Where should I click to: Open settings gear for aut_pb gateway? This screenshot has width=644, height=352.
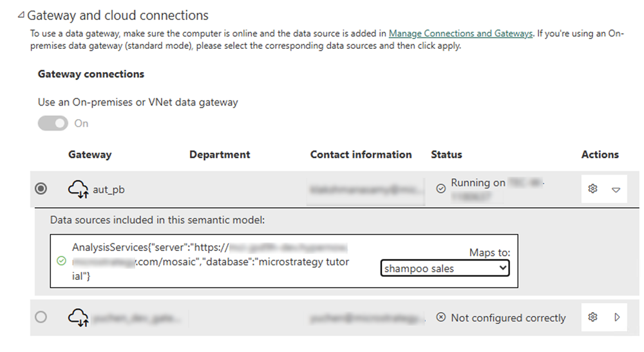pyautogui.click(x=593, y=189)
